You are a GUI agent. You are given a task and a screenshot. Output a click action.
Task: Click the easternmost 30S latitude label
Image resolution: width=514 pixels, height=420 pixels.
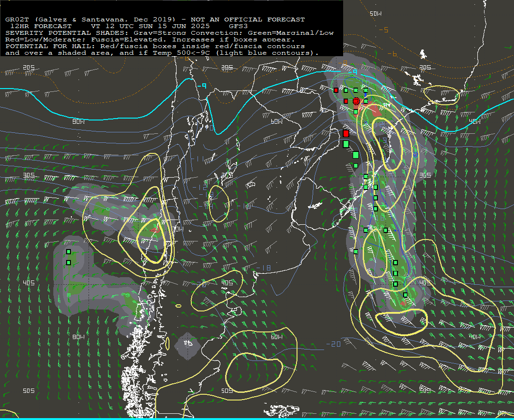[x=425, y=175]
